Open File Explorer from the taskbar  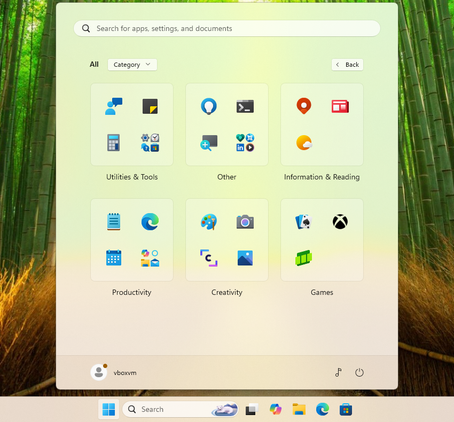coord(299,409)
